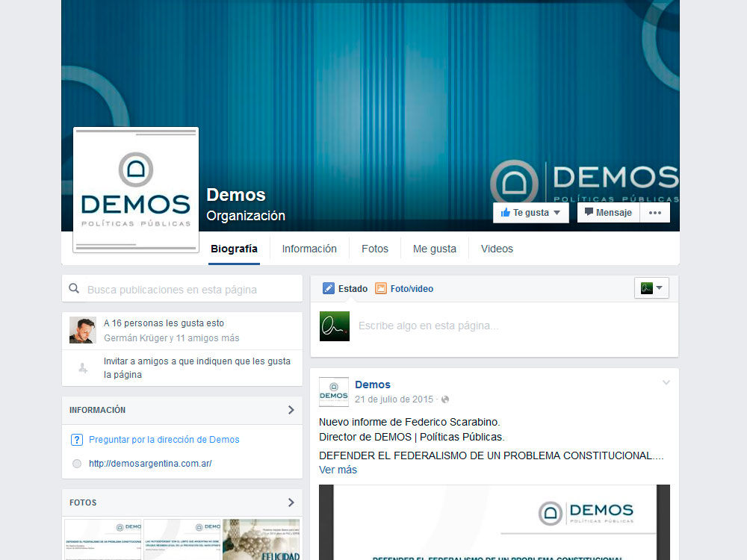
Task: Click the search magnifier icon
Action: [x=74, y=288]
